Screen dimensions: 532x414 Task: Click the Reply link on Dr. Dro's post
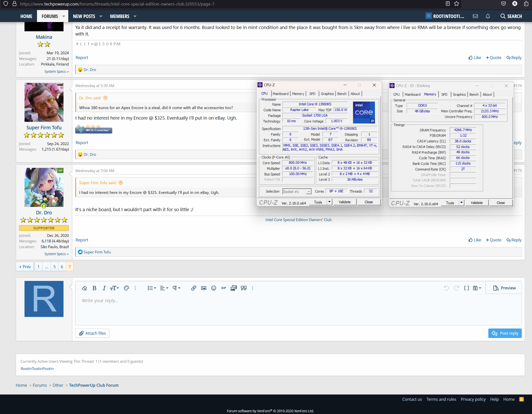click(x=514, y=240)
